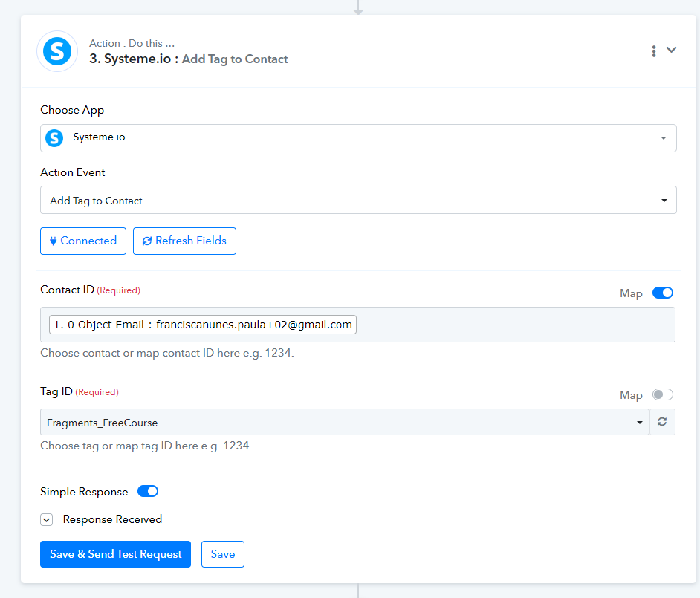The height and width of the screenshot is (598, 700).
Task: Open the Tag ID dropdown showing Fragments_FreeCourse
Action: [344, 422]
